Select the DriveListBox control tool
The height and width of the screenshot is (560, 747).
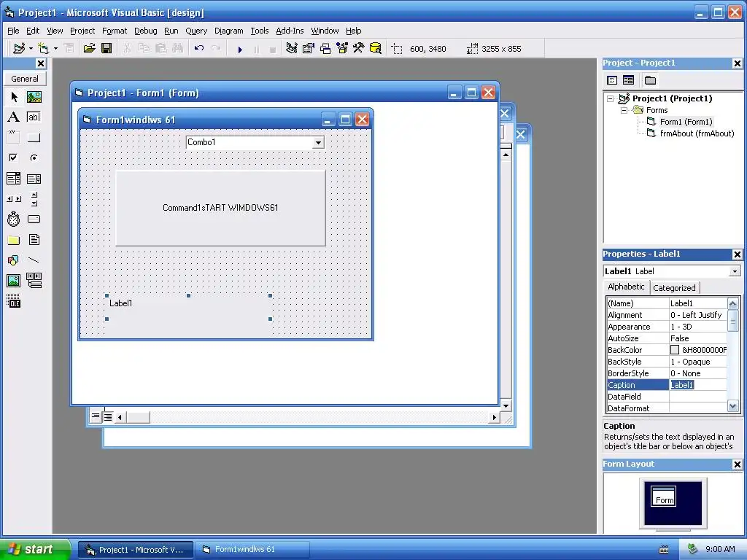tap(34, 219)
